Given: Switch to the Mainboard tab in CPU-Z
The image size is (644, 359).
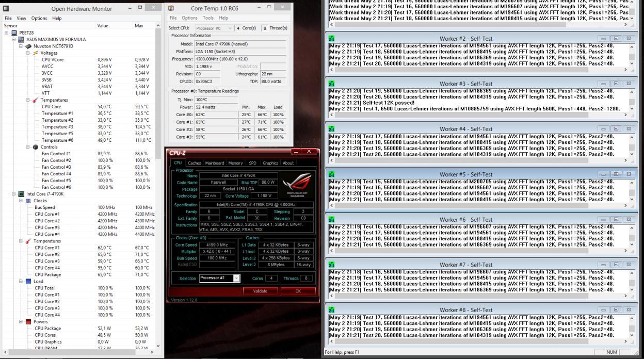Looking at the screenshot, I should pyautogui.click(x=215, y=163).
